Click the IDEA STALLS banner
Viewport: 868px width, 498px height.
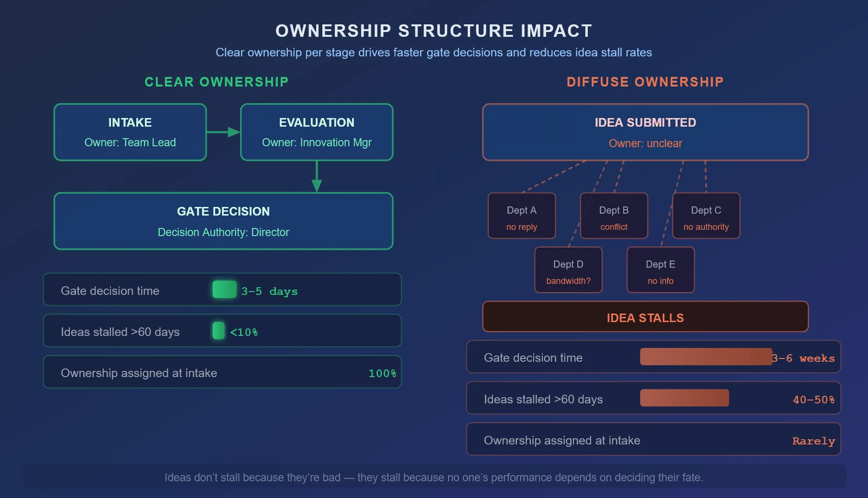pos(646,317)
